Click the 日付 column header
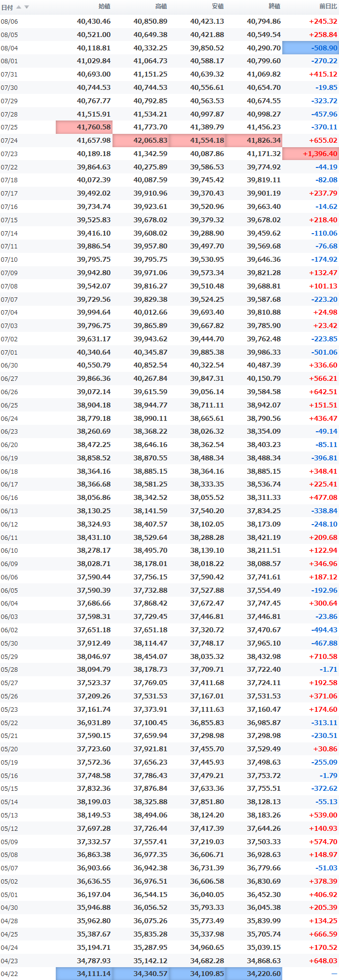 pos(7,7)
